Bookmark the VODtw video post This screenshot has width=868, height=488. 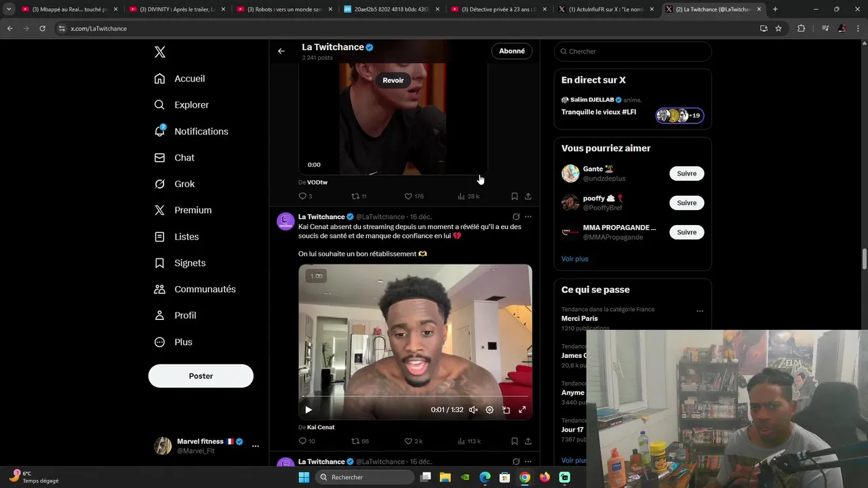[515, 197]
